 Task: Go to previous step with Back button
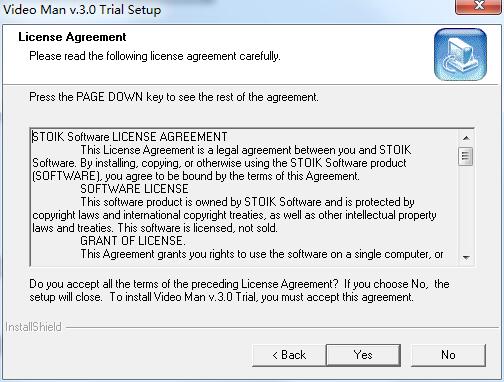pyautogui.click(x=289, y=355)
